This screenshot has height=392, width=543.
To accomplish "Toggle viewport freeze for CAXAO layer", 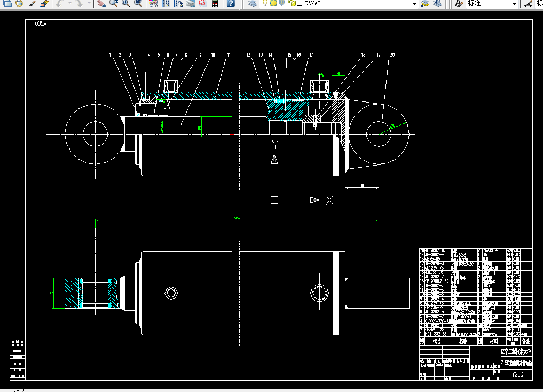I will point(282,3).
